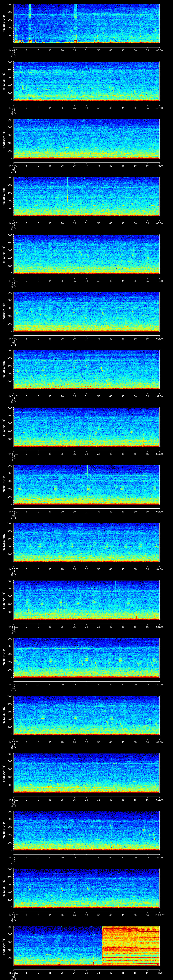This screenshot has width=173, height=980.
Task: Click the '14:46:00' start time label
Action: point(13,166)
